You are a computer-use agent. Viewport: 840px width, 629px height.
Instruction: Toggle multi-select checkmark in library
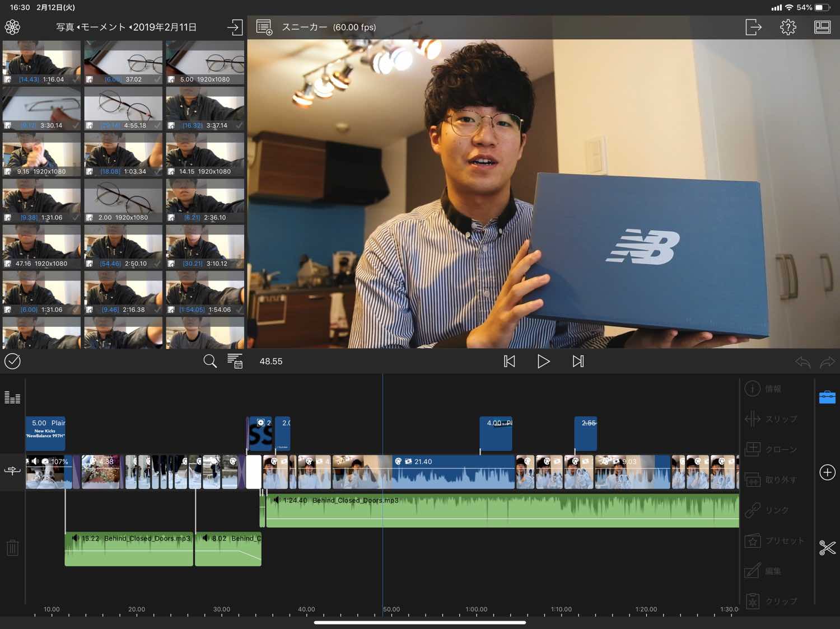[x=12, y=362]
